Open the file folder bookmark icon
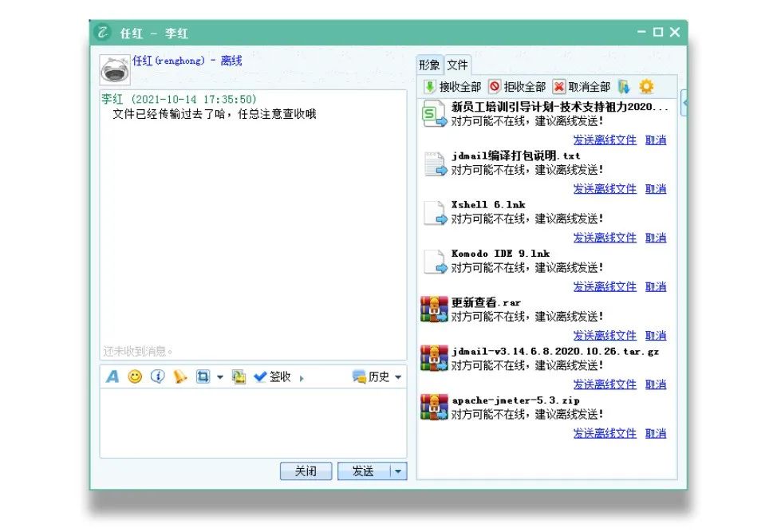 tap(624, 87)
